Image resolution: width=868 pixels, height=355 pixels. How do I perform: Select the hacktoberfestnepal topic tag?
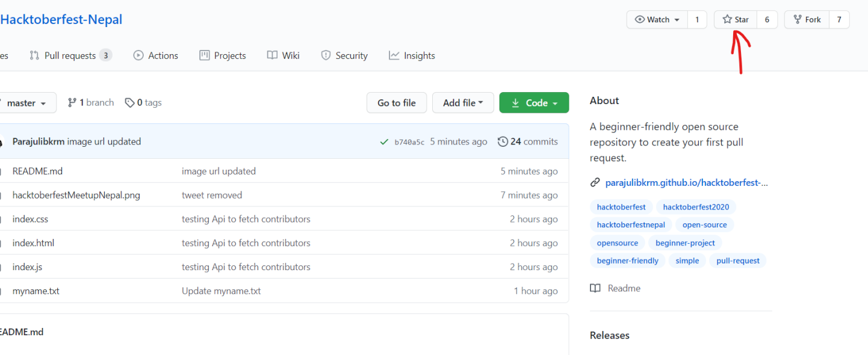click(x=631, y=225)
